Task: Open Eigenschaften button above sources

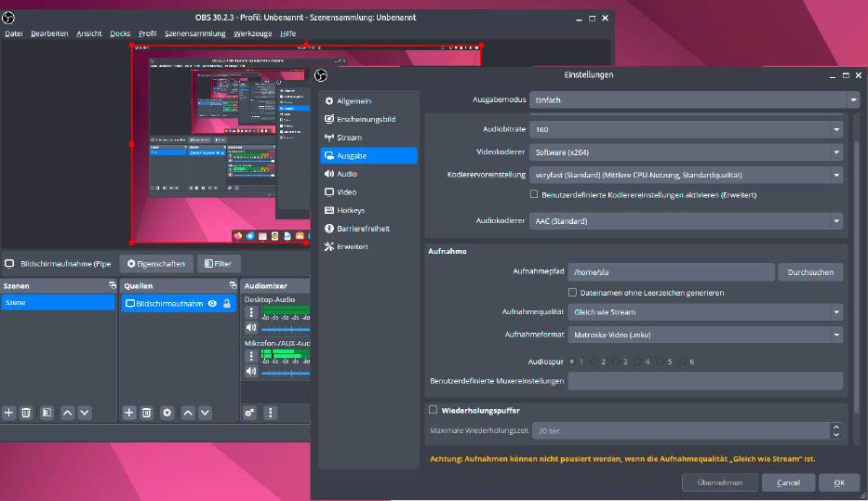Action: pos(156,264)
